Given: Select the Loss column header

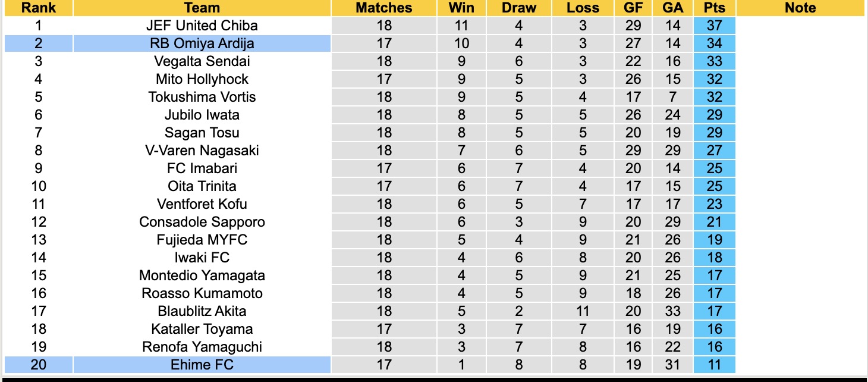Looking at the screenshot, I should click(x=583, y=8).
